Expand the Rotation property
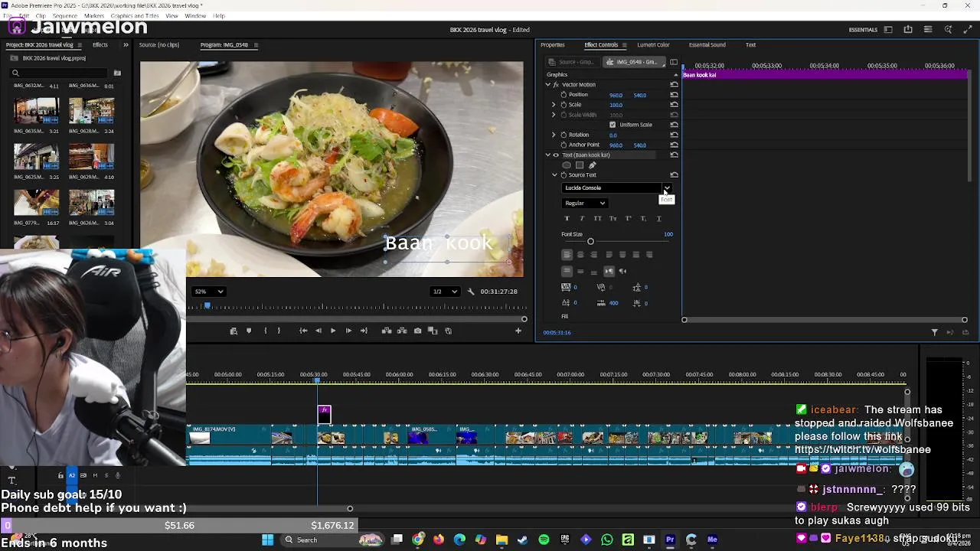 tap(554, 135)
